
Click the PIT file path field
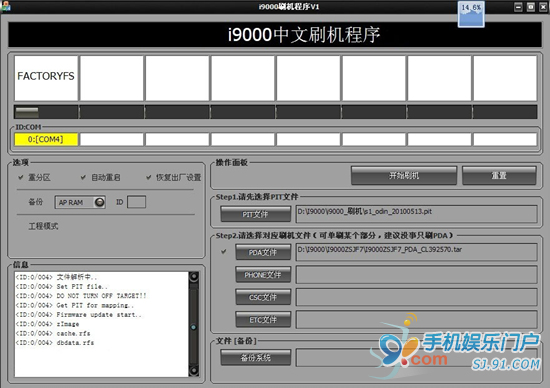416,214
